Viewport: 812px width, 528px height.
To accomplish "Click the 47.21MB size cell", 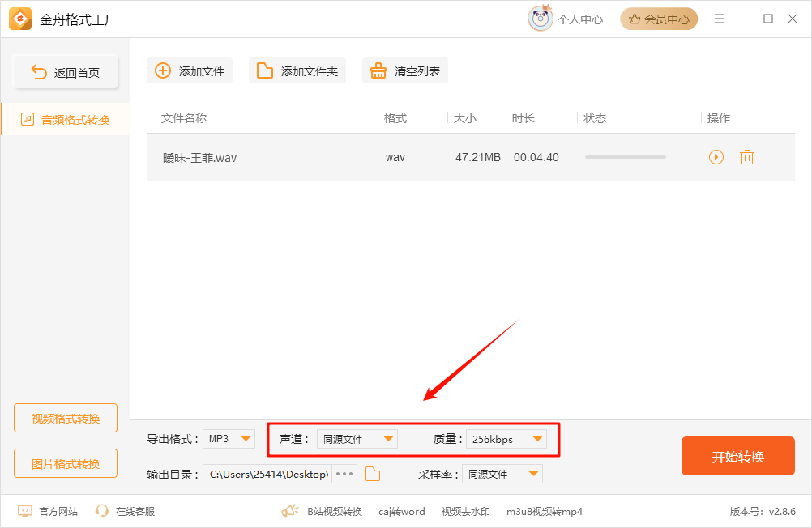I will tap(478, 157).
